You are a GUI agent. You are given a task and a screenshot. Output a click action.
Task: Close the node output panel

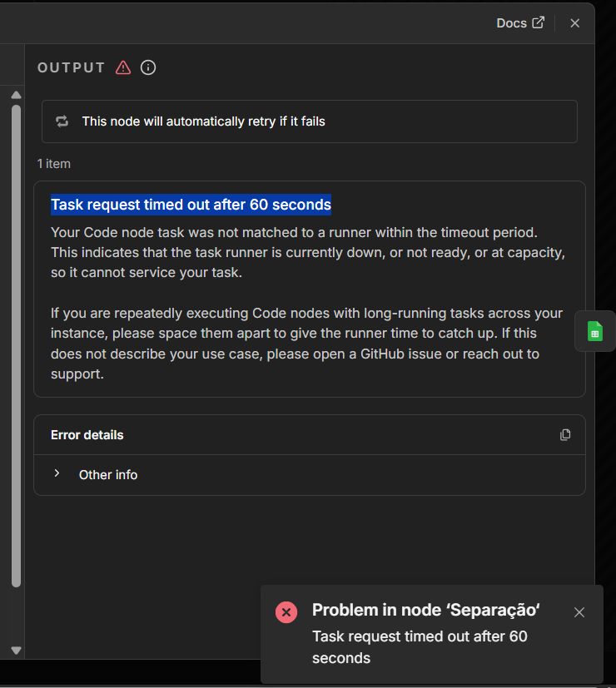pos(574,23)
